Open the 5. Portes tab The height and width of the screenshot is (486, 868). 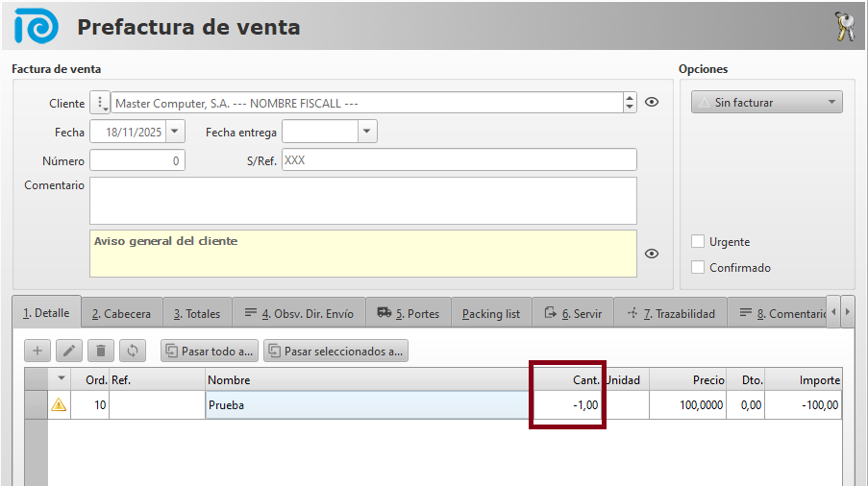pyautogui.click(x=409, y=313)
